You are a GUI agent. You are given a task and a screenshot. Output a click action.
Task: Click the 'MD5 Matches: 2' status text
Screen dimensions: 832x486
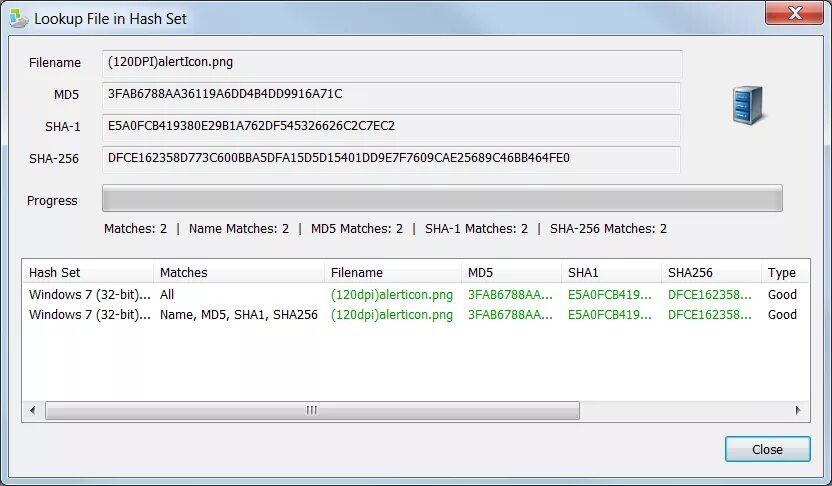(x=357, y=229)
